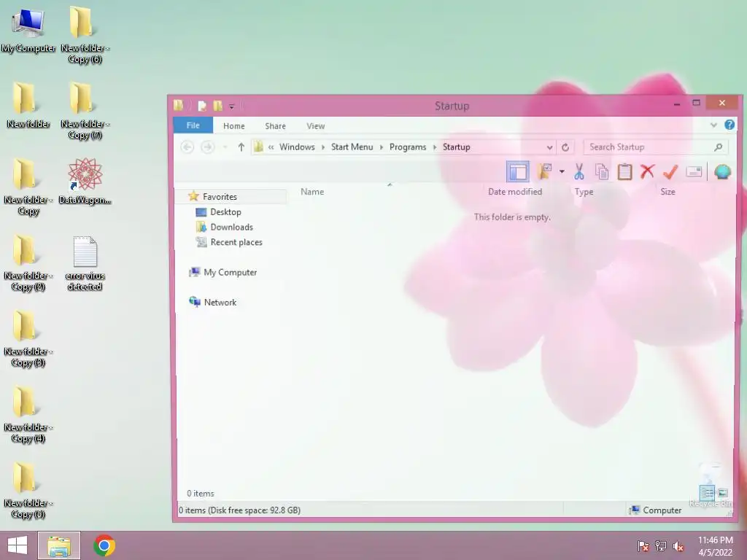Click the Refresh button in address bar

tap(565, 147)
